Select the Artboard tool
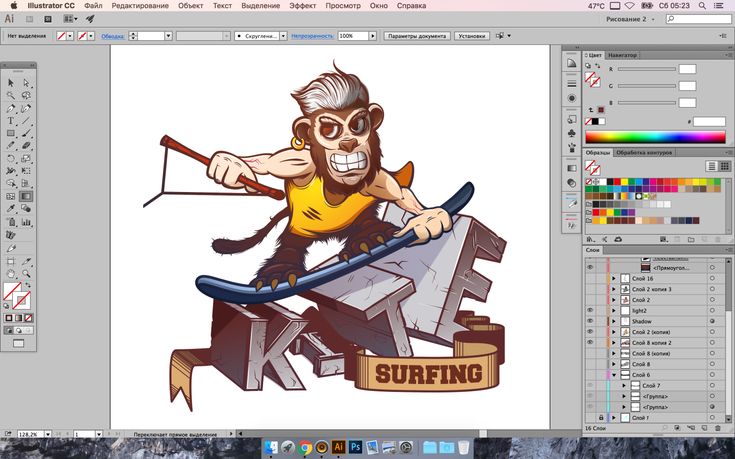The width and height of the screenshot is (735, 459). (x=11, y=261)
